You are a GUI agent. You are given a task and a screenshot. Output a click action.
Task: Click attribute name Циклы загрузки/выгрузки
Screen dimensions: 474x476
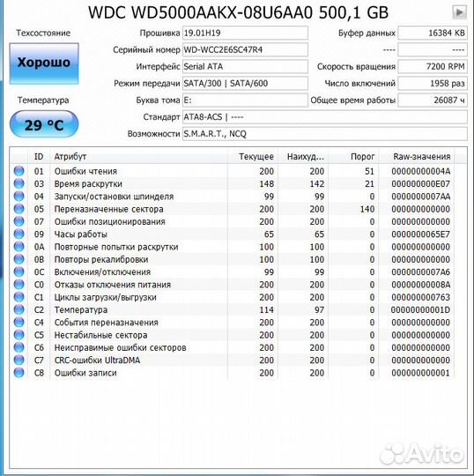[106, 297]
